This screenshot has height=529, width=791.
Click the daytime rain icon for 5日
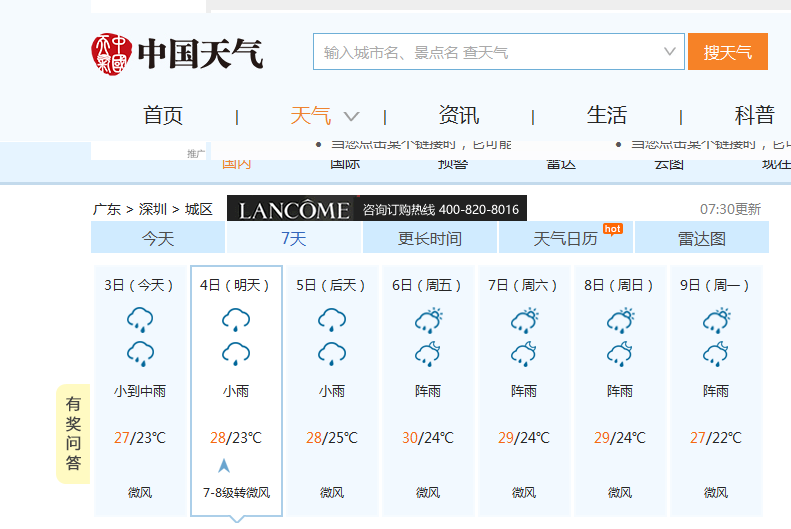(x=332, y=320)
